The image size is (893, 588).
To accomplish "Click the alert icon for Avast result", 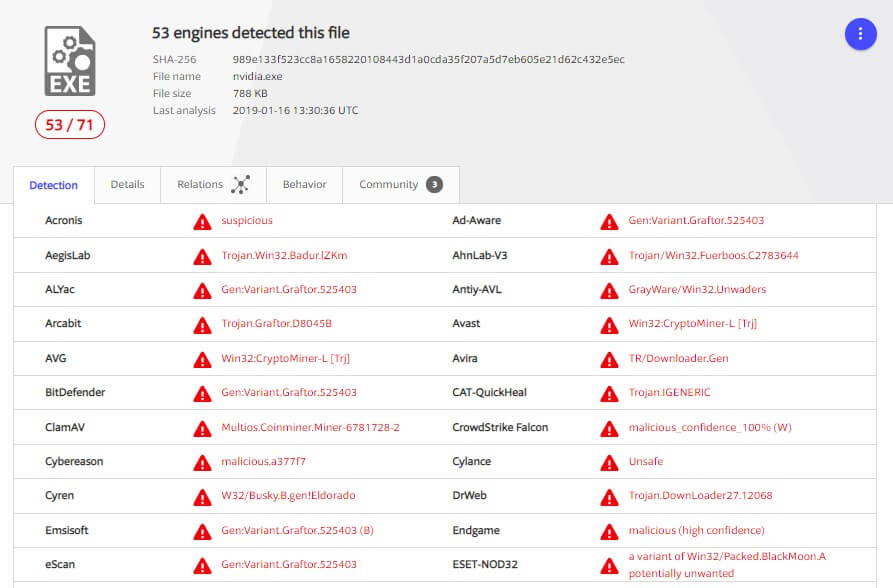I will point(609,325).
